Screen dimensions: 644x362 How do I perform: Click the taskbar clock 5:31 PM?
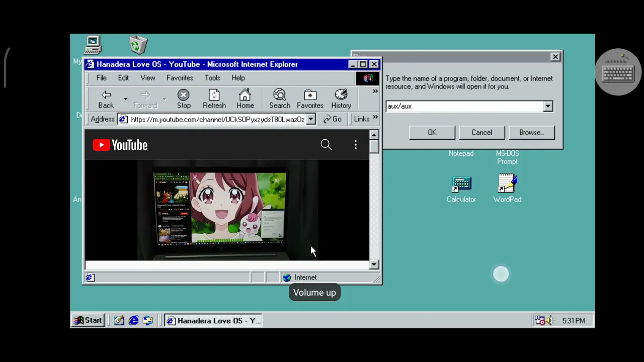click(x=574, y=321)
